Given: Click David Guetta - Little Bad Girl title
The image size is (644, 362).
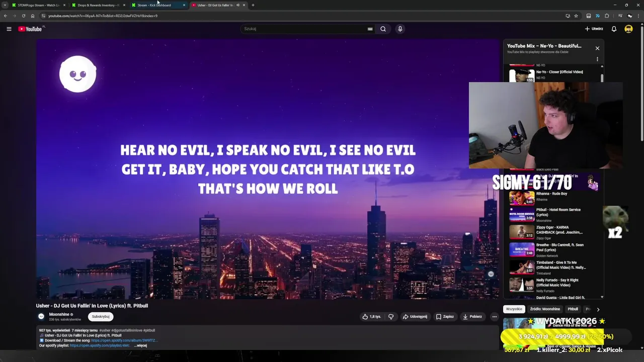Looking at the screenshot, I should tap(560, 298).
